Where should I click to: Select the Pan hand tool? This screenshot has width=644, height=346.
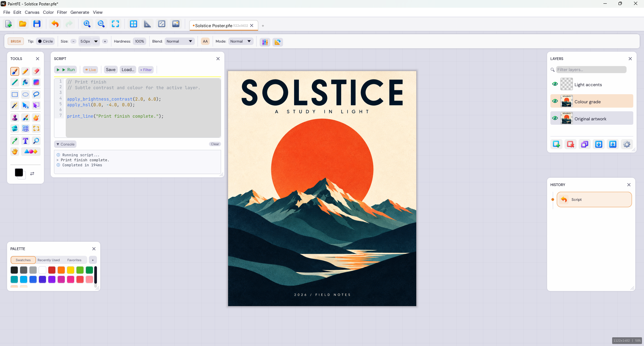pos(15,152)
